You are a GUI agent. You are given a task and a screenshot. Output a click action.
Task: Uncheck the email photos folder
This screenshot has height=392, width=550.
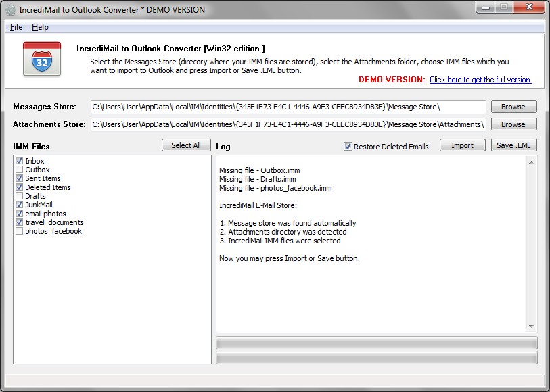20,213
